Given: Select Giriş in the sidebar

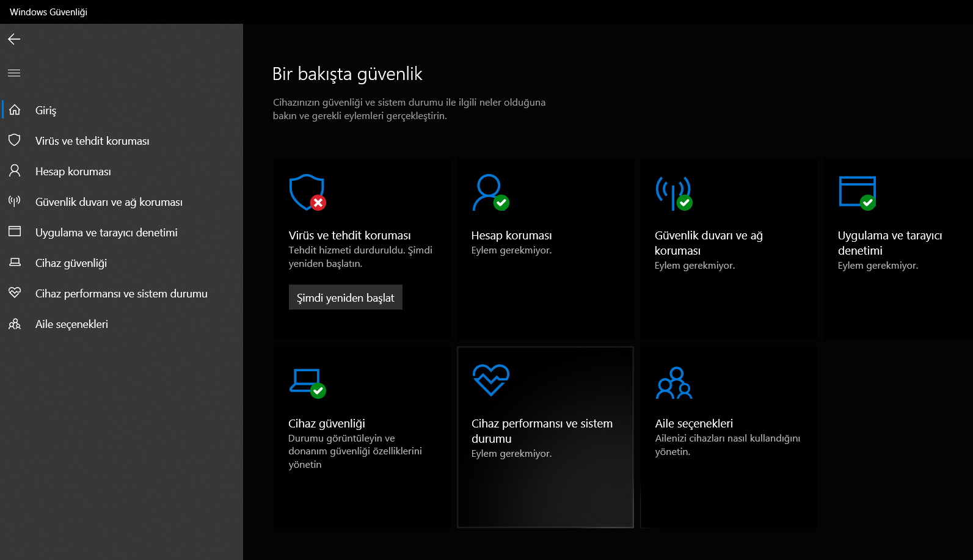Looking at the screenshot, I should click(122, 110).
